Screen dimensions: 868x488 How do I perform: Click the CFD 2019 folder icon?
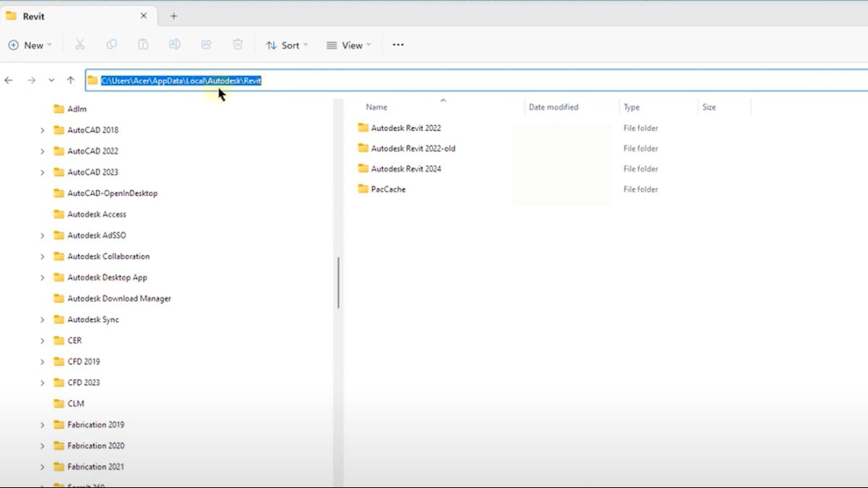[59, 361]
